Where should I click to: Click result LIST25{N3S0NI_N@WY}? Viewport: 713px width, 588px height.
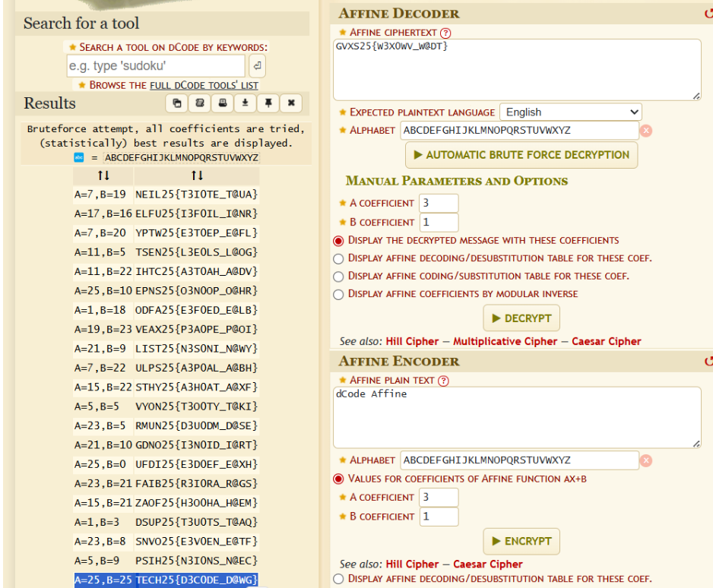(x=196, y=349)
